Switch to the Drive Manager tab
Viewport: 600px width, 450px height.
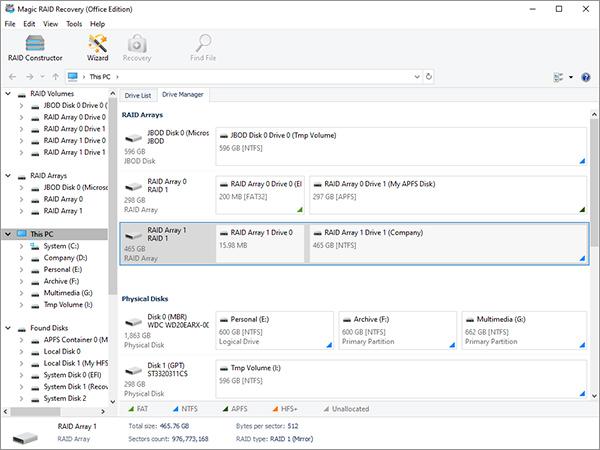pyautogui.click(x=183, y=95)
